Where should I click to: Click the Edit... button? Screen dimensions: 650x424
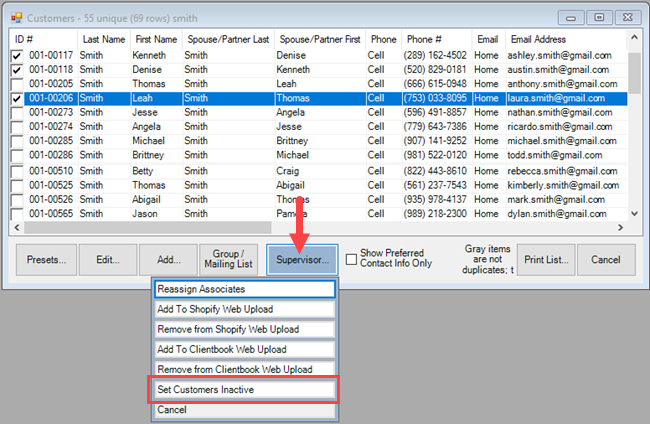(x=106, y=259)
